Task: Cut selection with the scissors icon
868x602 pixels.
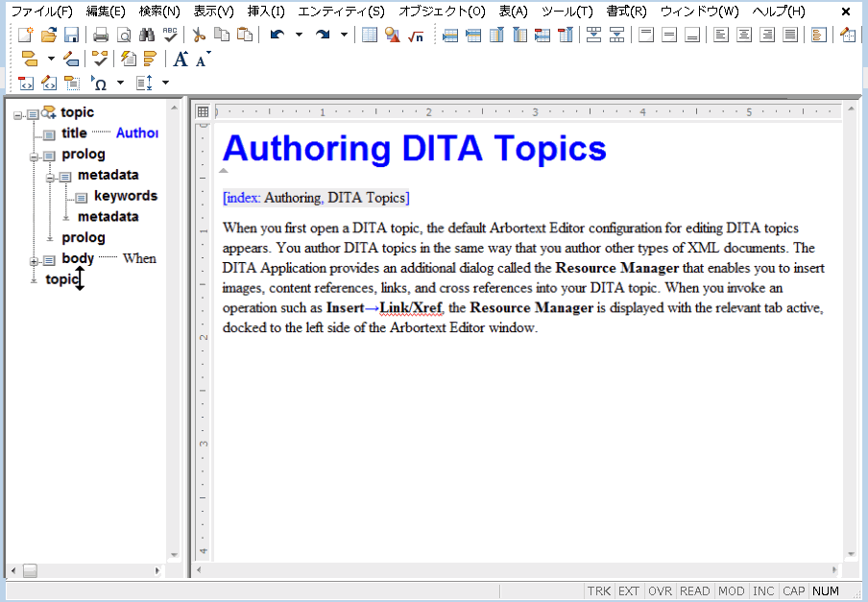Action: [x=199, y=35]
